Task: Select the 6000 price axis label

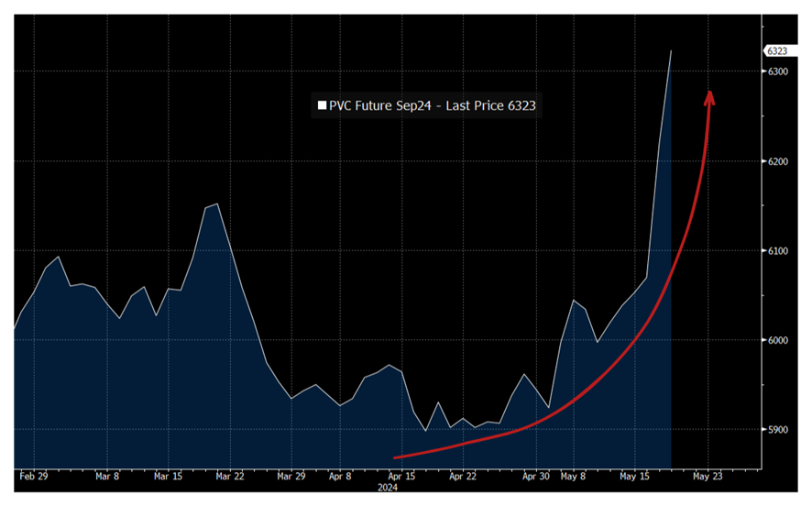Action: (x=778, y=340)
